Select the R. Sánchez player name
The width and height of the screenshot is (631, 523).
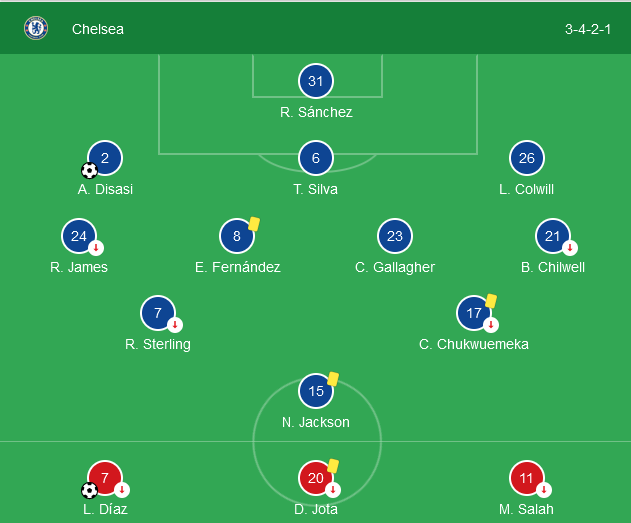[316, 112]
